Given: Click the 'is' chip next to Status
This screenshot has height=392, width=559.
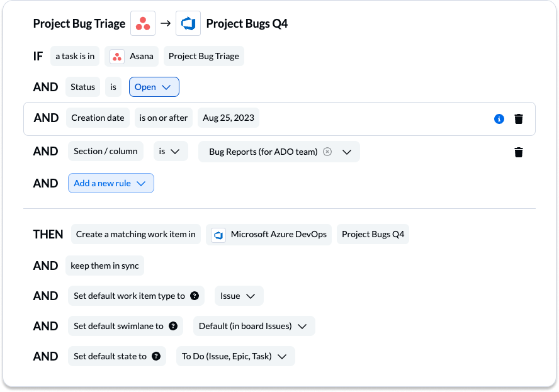Looking at the screenshot, I should point(113,87).
